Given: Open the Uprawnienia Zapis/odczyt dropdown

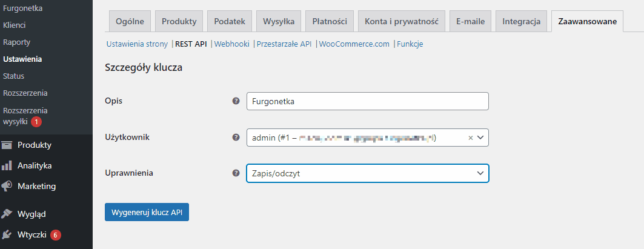Looking at the screenshot, I should pyautogui.click(x=367, y=173).
